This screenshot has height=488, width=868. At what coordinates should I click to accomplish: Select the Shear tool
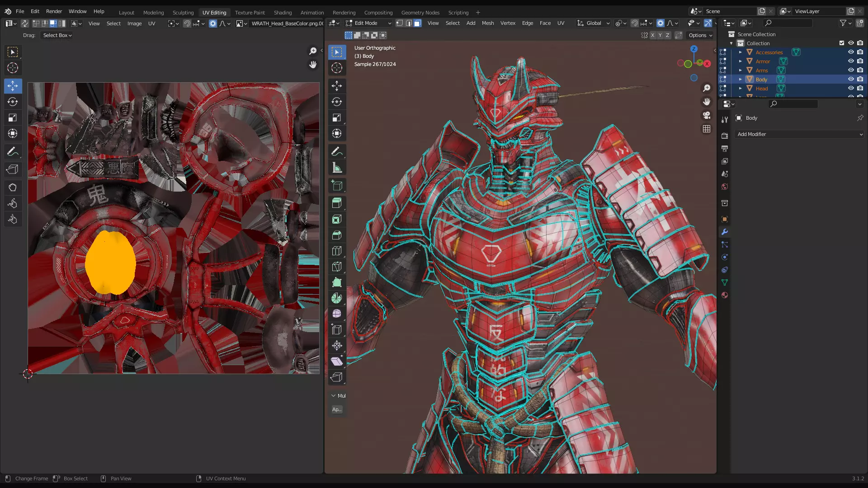pos(337,361)
